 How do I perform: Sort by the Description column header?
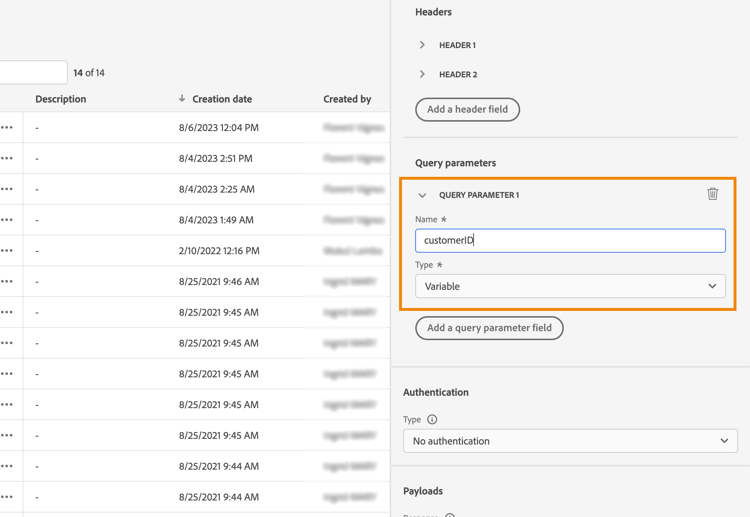[x=60, y=99]
